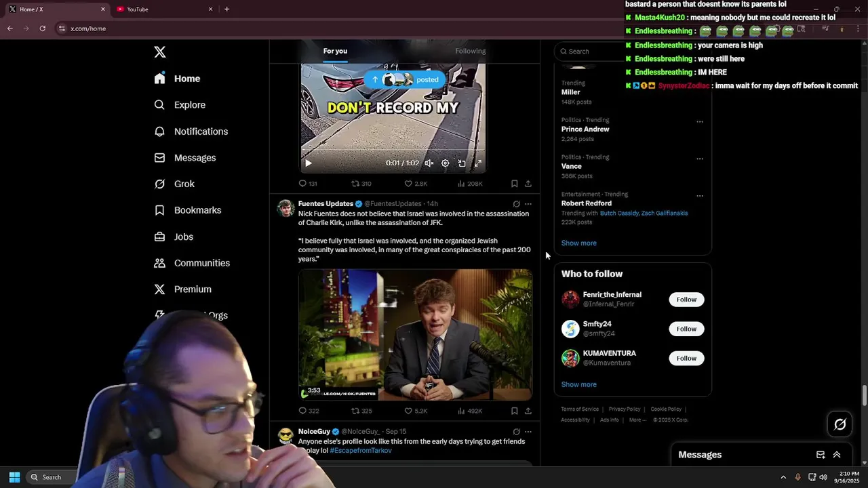Click Grok explain icon on Fuentes Updates post

[516, 204]
